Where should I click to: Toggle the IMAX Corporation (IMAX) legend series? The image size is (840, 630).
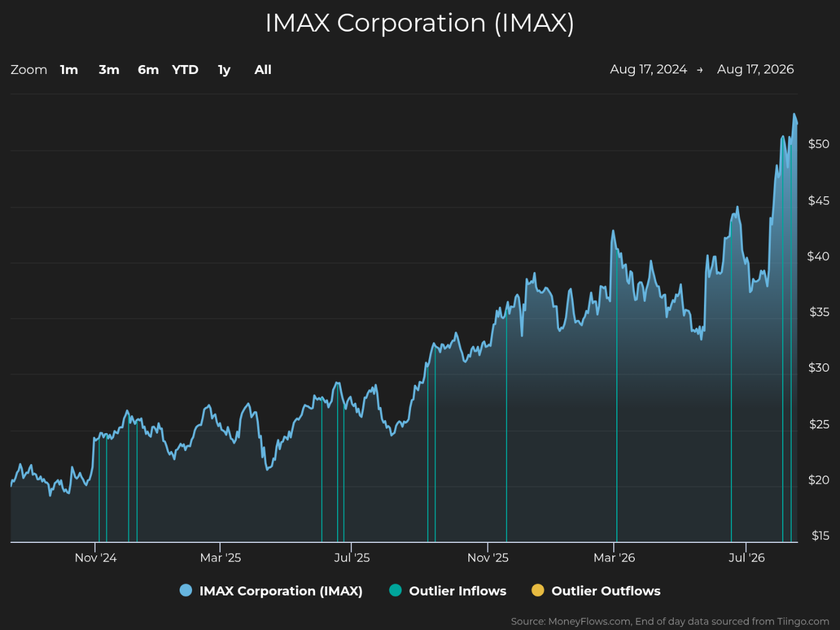[x=271, y=591]
